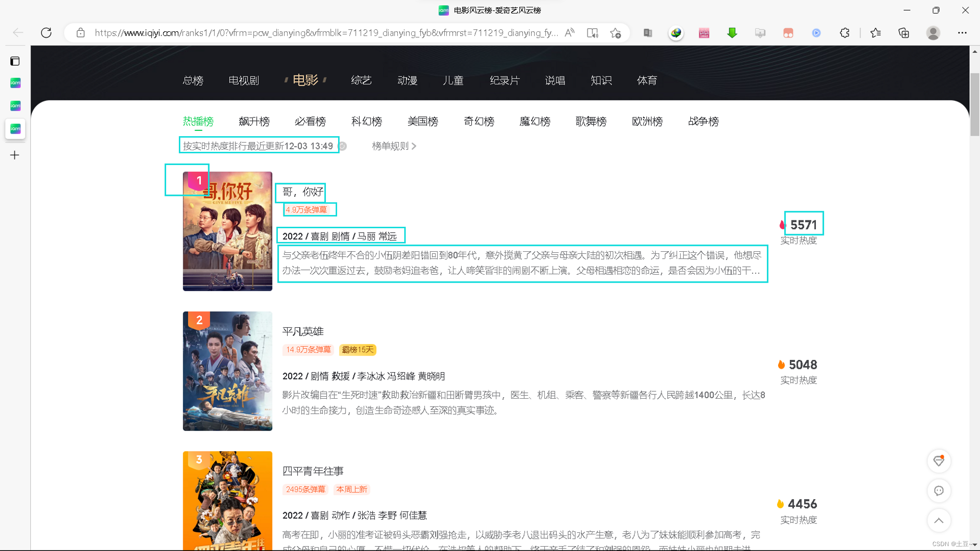Switch to the 电视剧 category
The image size is (980, 551).
pyautogui.click(x=244, y=80)
